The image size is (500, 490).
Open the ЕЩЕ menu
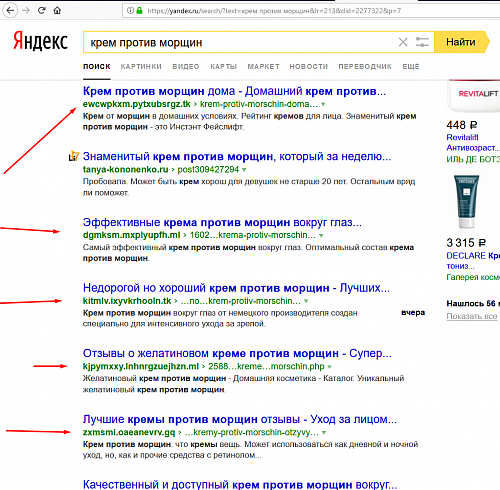click(x=411, y=67)
